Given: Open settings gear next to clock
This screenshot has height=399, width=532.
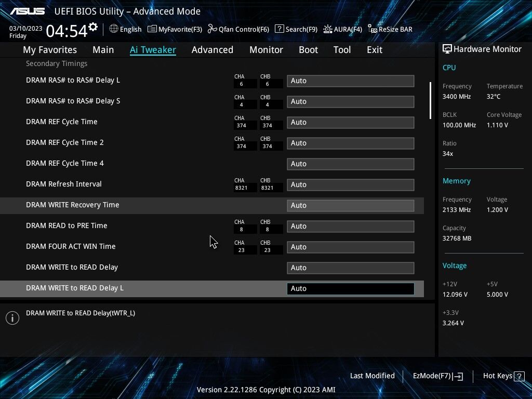Looking at the screenshot, I should pos(93,26).
